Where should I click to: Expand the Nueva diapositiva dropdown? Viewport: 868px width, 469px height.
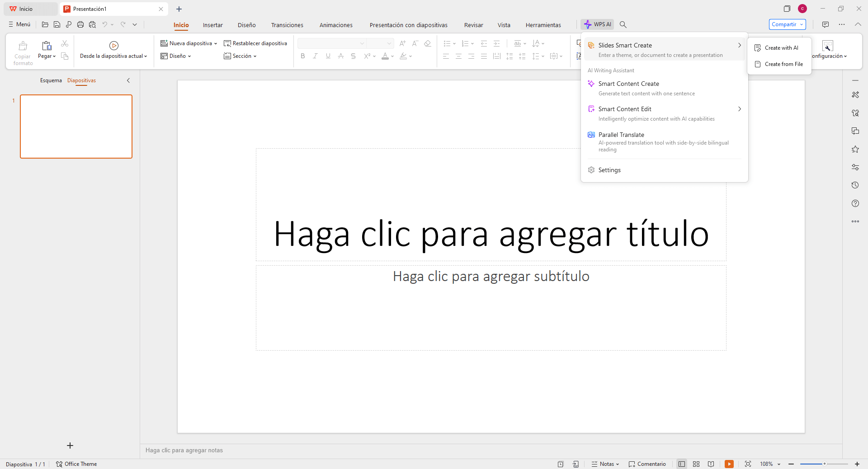tap(216, 43)
